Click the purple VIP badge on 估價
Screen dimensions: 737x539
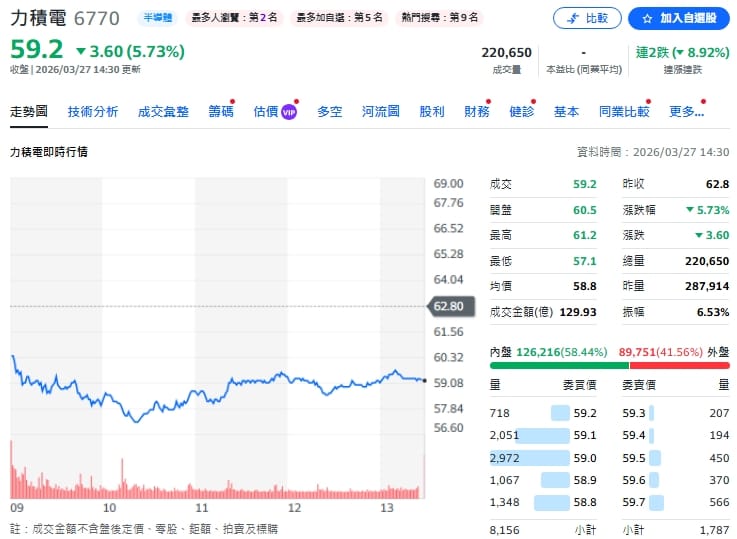click(x=289, y=112)
